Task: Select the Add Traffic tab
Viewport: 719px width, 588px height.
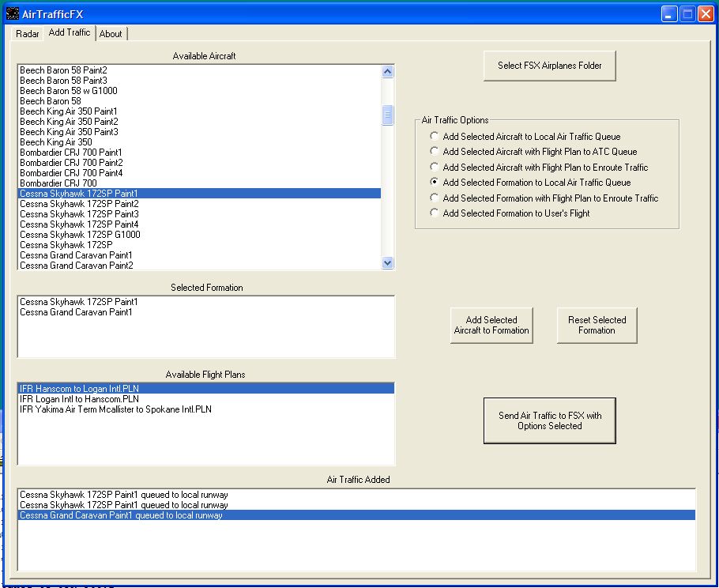Action: 70,32
